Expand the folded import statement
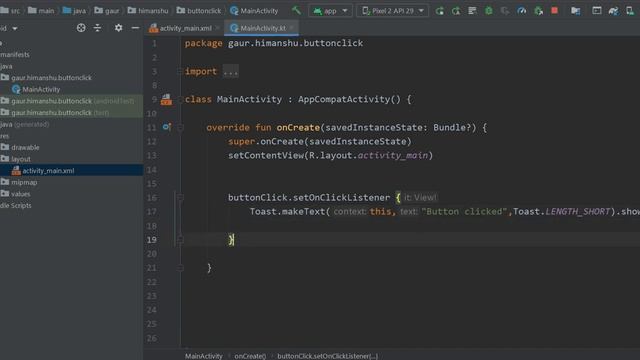The width and height of the screenshot is (640, 360). (231, 71)
